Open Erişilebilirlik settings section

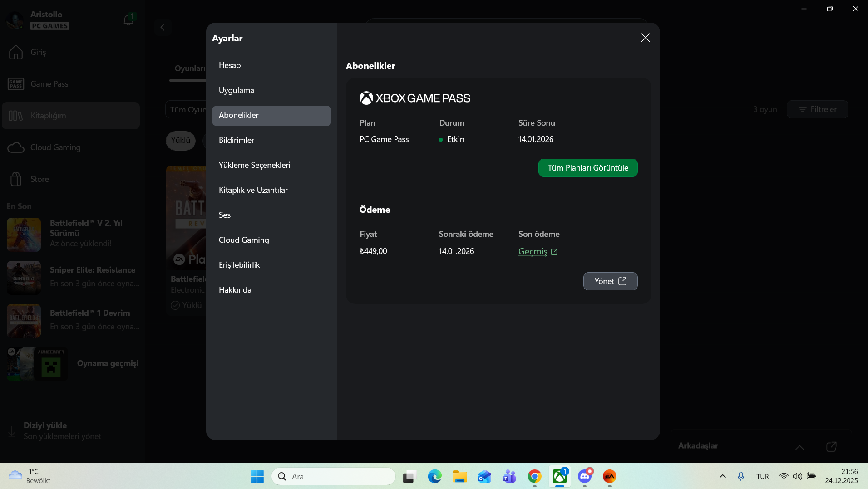[x=271, y=265]
